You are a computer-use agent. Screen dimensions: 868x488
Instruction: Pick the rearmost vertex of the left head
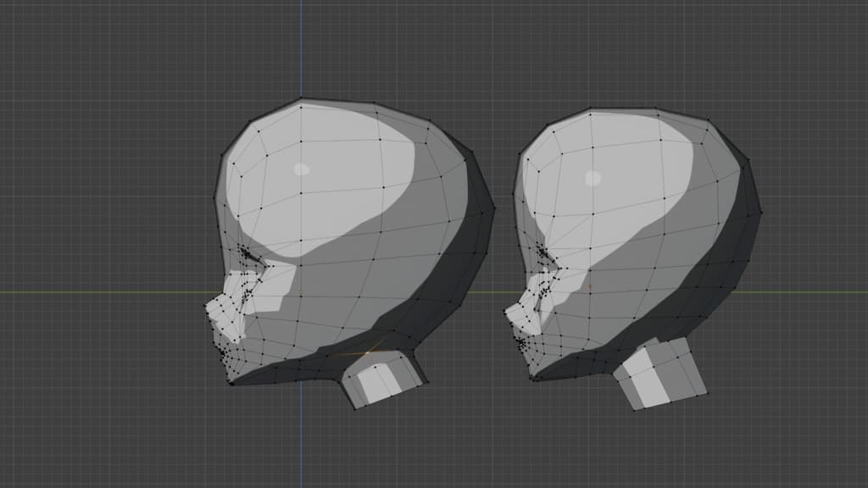[494, 208]
